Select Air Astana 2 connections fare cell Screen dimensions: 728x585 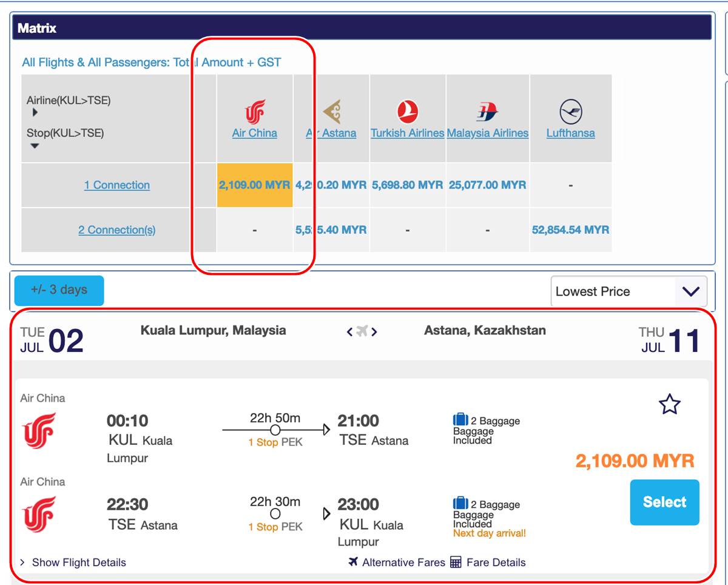pyautogui.click(x=331, y=230)
